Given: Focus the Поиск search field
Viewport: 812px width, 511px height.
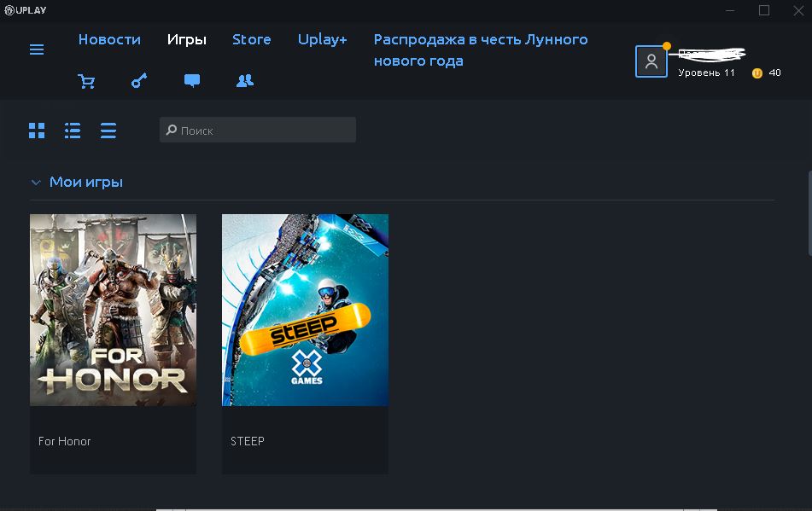Looking at the screenshot, I should [x=257, y=130].
